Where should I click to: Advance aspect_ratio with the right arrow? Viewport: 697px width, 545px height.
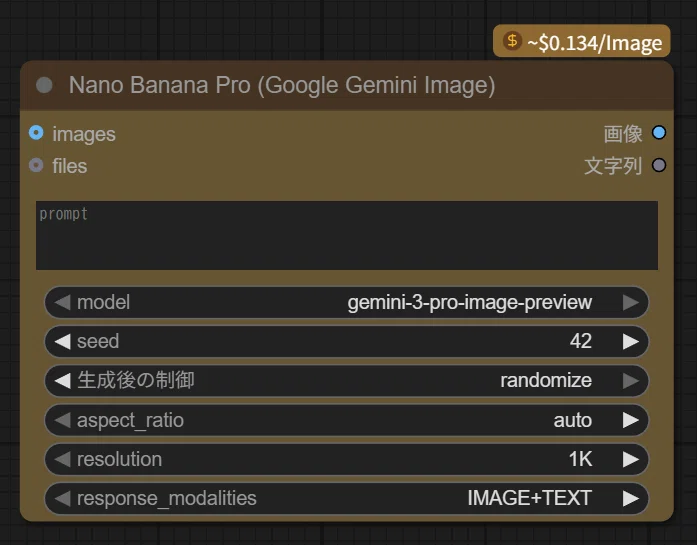pos(631,420)
